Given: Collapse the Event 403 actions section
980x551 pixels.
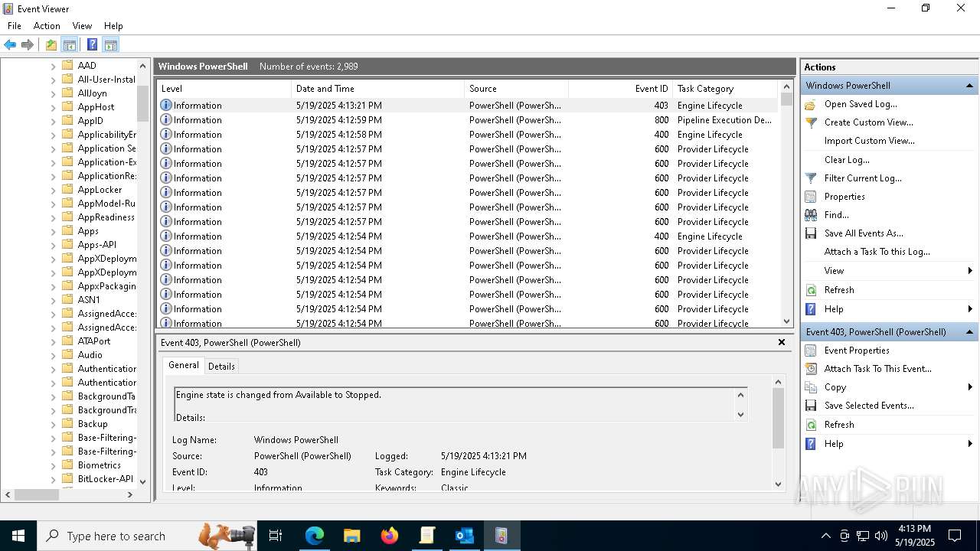Looking at the screenshot, I should click(969, 332).
